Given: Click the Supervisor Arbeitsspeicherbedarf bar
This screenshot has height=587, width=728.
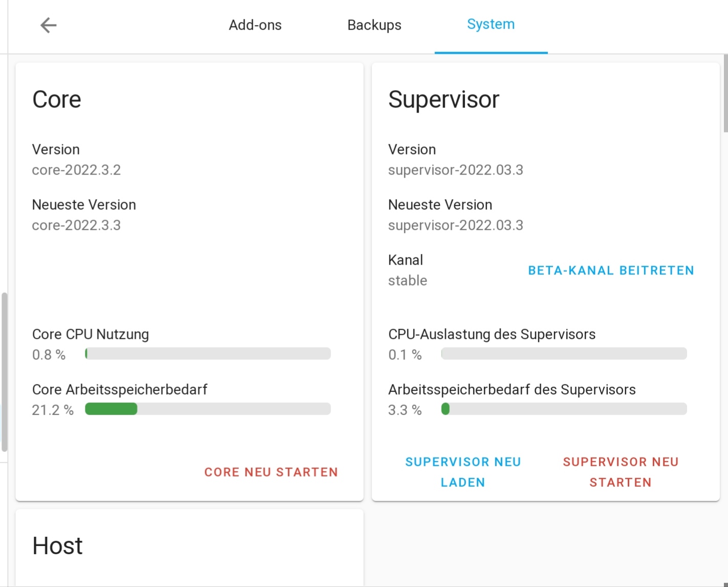Looking at the screenshot, I should pos(564,409).
